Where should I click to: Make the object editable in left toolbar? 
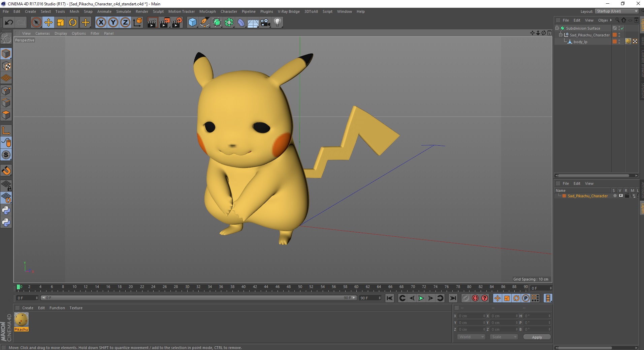[x=6, y=38]
